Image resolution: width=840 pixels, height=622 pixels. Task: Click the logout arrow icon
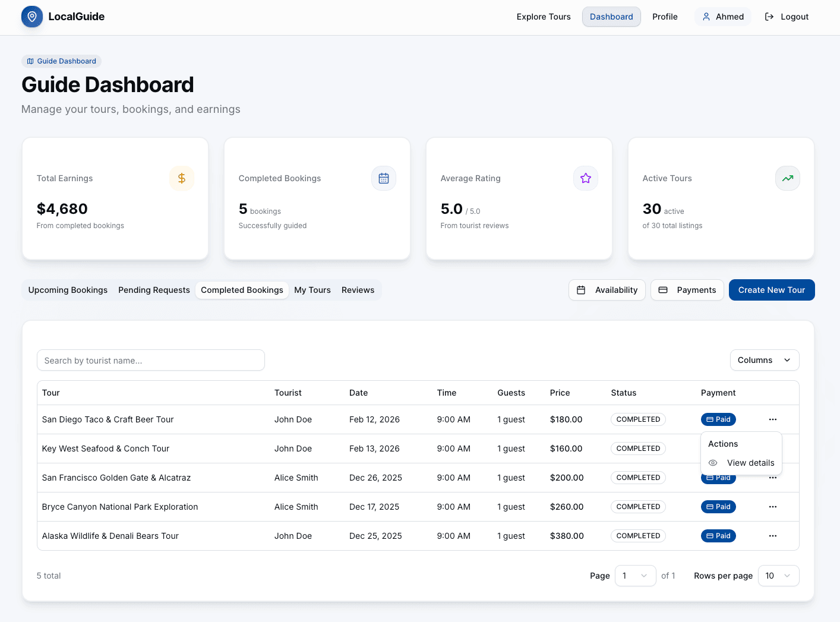coord(769,17)
